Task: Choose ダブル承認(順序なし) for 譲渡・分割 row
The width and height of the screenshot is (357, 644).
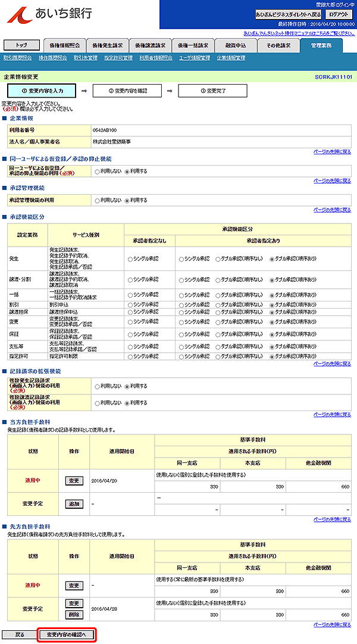Action: click(x=218, y=280)
